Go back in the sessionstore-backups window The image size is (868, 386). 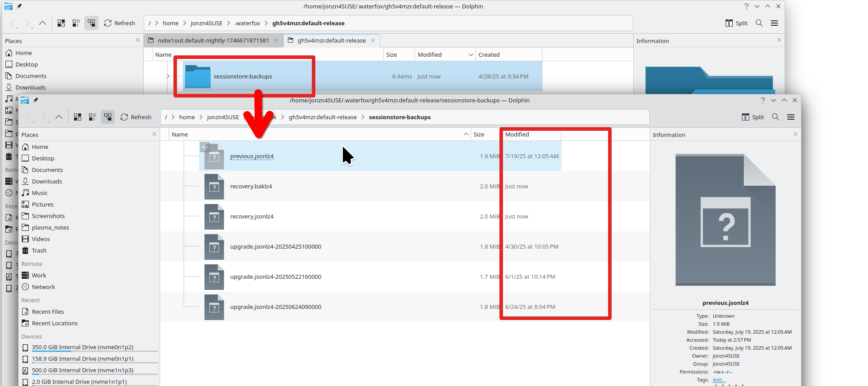[30, 117]
